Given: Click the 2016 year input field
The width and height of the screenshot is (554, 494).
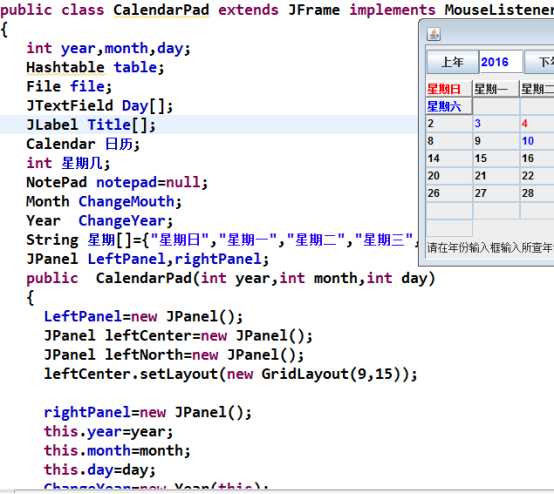Looking at the screenshot, I should click(x=501, y=62).
